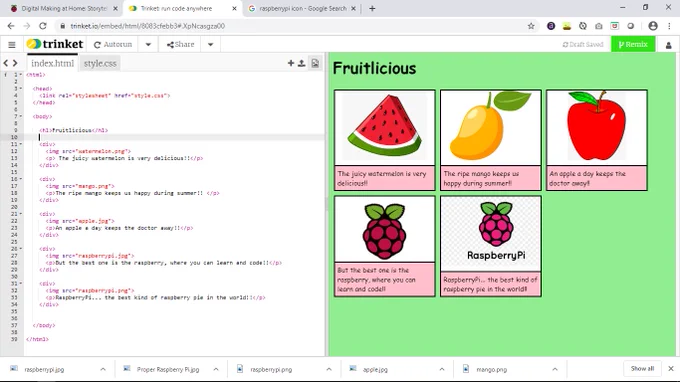
Task: Click Show all downloads
Action: pos(642,369)
